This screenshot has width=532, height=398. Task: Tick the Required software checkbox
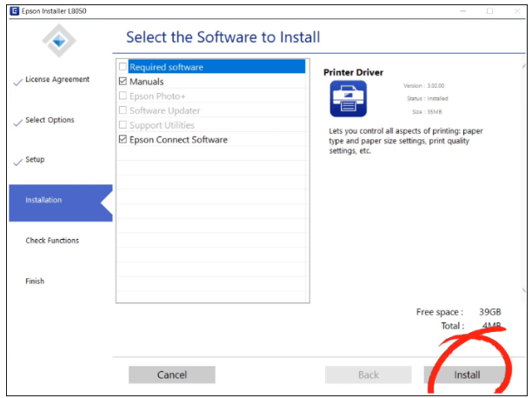coord(123,67)
